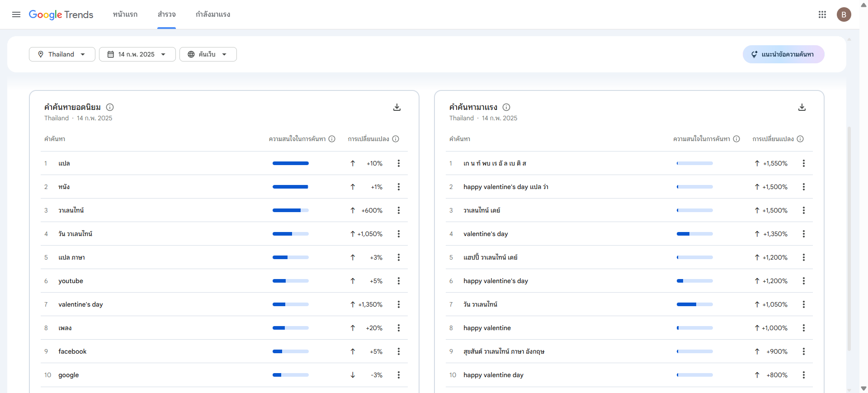The height and width of the screenshot is (393, 868).
Task: Open the Google apps grid
Action: [822, 14]
